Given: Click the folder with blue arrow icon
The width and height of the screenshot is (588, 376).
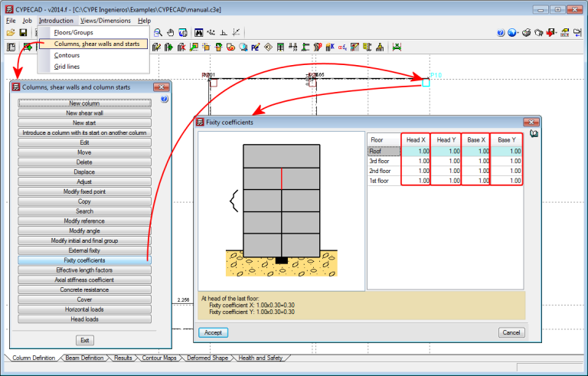Looking at the screenshot, I should [x=577, y=33].
